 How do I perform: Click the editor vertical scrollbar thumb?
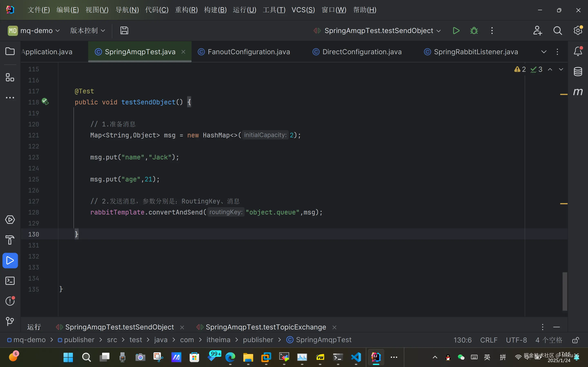(x=565, y=291)
